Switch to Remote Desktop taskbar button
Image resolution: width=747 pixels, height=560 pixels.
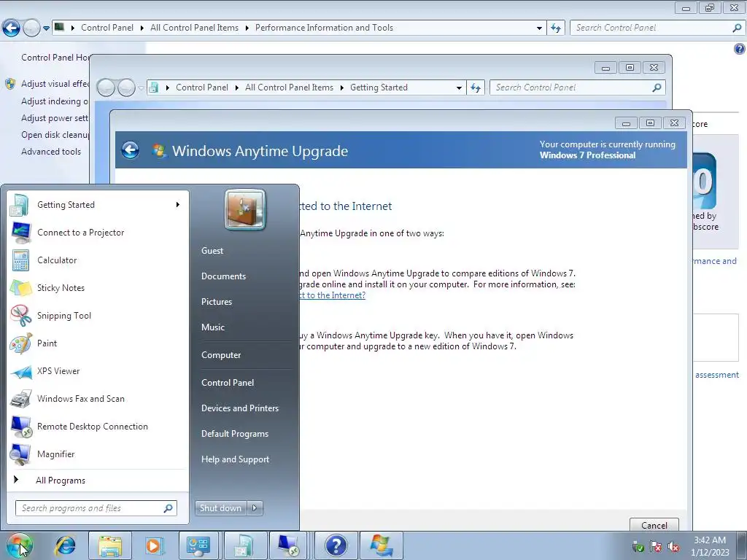coord(289,545)
